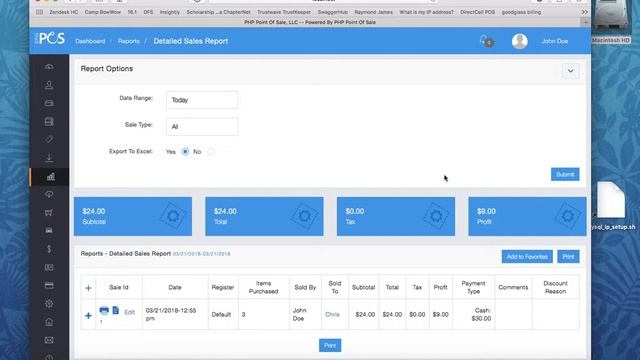
Task: Select the Reports bar chart sidebar icon
Action: tap(50, 176)
